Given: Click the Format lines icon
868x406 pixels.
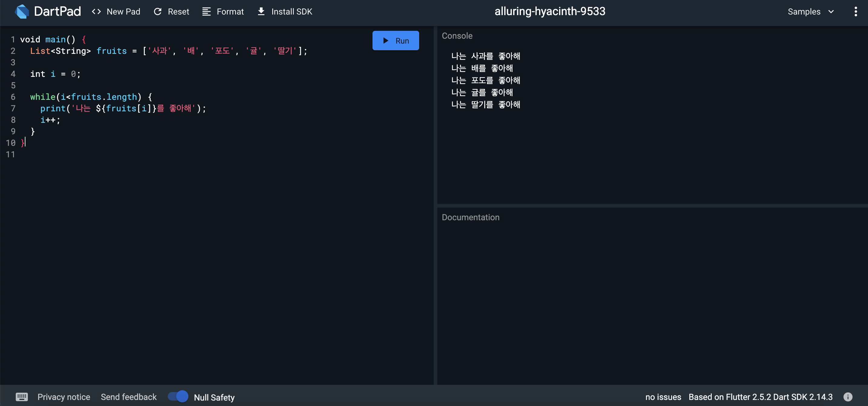Looking at the screenshot, I should (x=206, y=11).
